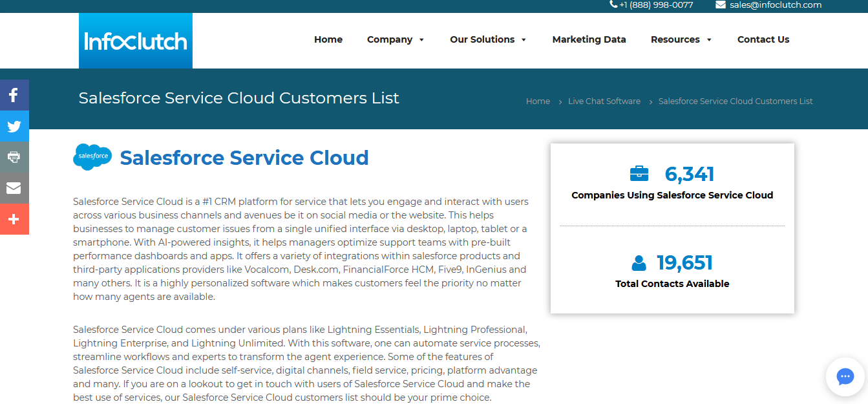Screen dimensions: 868x404
Task: Open the Marketing Data menu item
Action: point(589,39)
